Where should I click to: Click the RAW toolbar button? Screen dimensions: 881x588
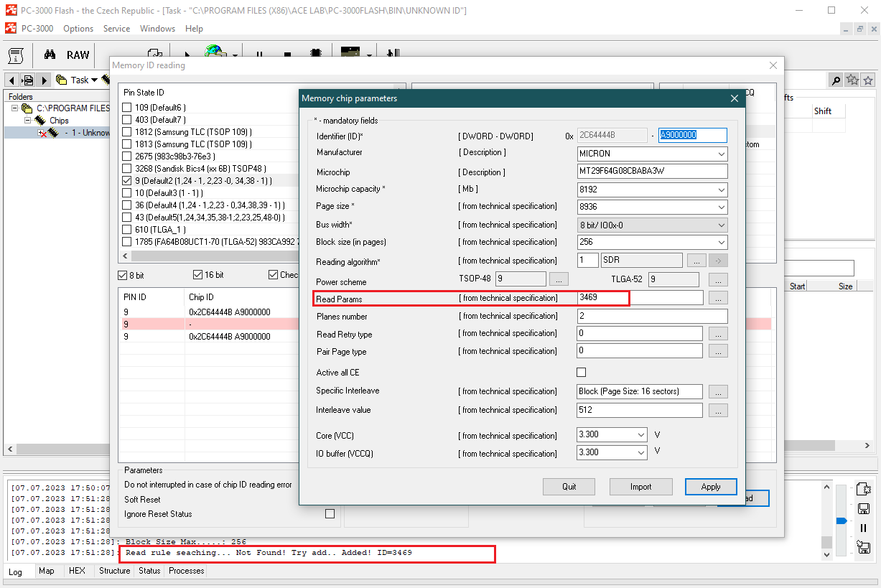point(78,55)
